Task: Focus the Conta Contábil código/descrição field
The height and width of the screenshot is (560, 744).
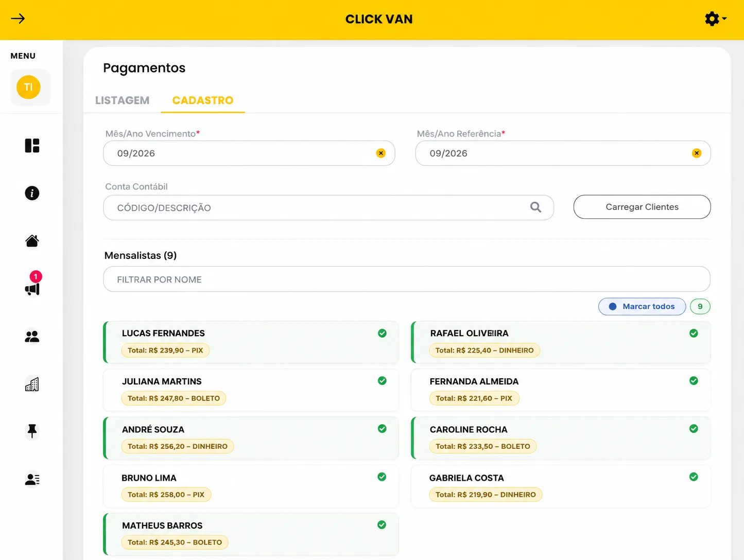Action: coord(328,207)
